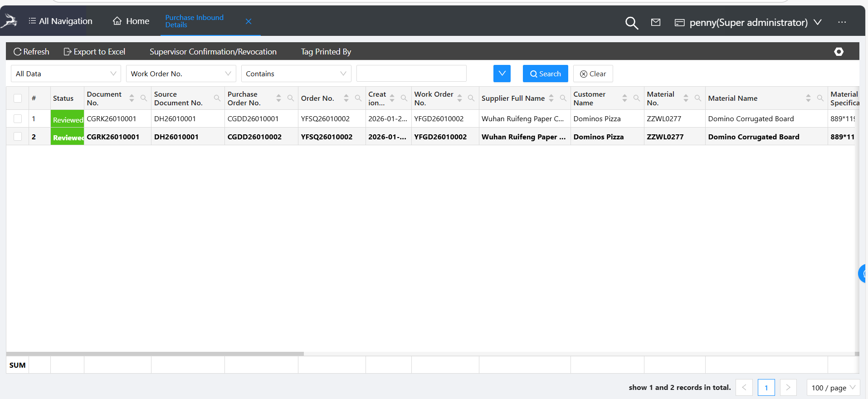The image size is (868, 399).
Task: Click the settings icon in dark toolbar
Action: click(x=839, y=52)
